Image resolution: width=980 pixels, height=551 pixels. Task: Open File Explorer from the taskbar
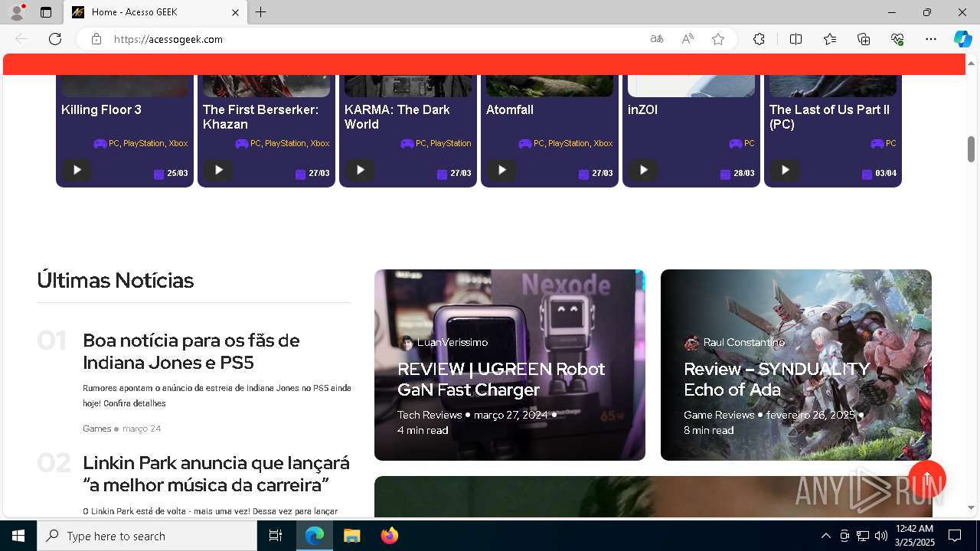point(351,536)
